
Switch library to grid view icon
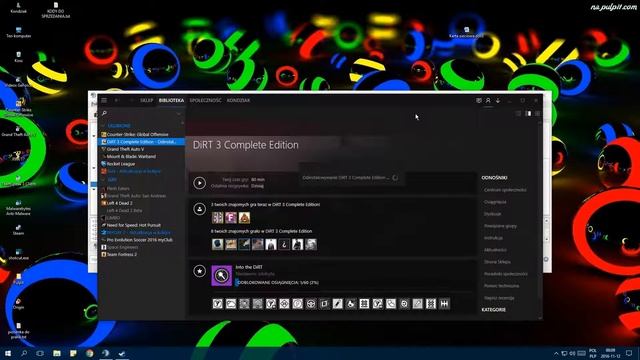pos(538,113)
